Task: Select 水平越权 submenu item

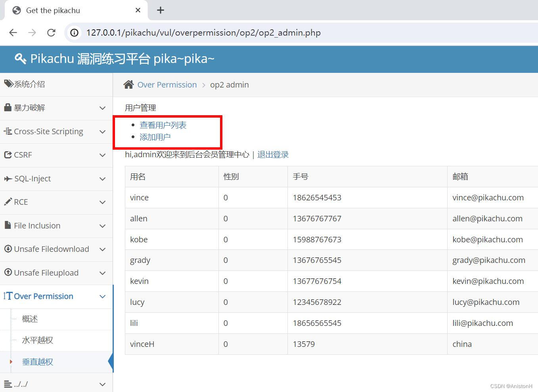Action: click(x=38, y=340)
